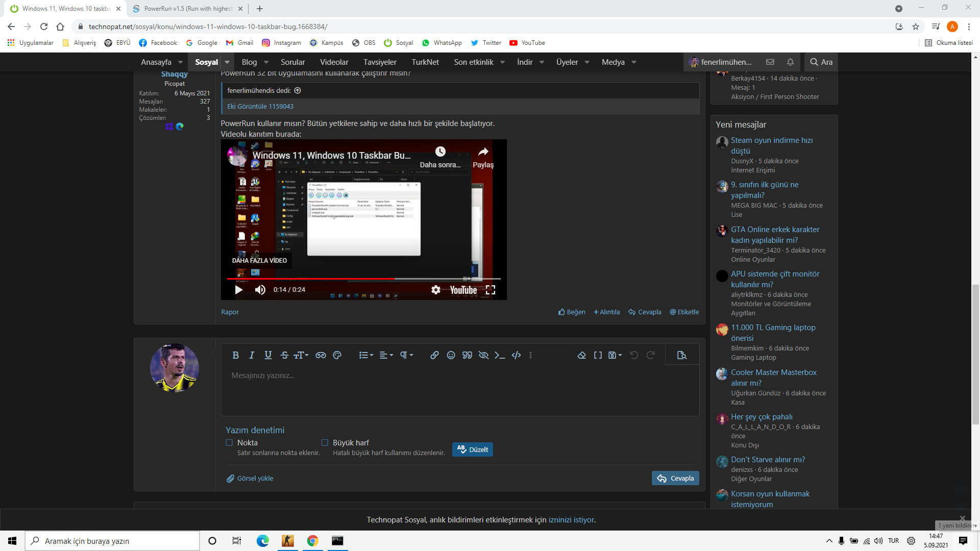This screenshot has width=980, height=551.
Task: Click the eraser remove formatting icon
Action: pos(581,355)
